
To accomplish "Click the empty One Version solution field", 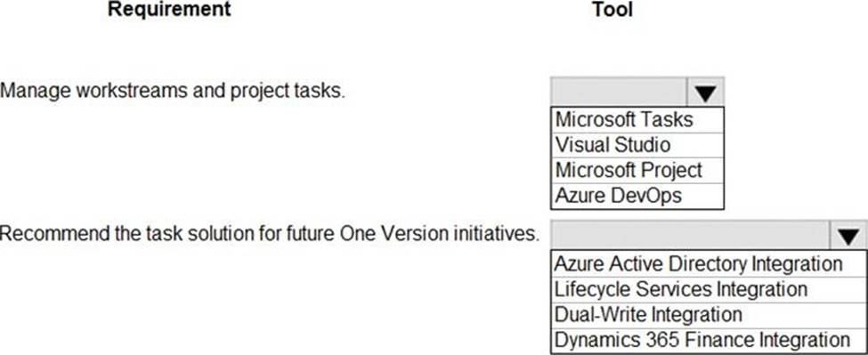I will click(690, 237).
